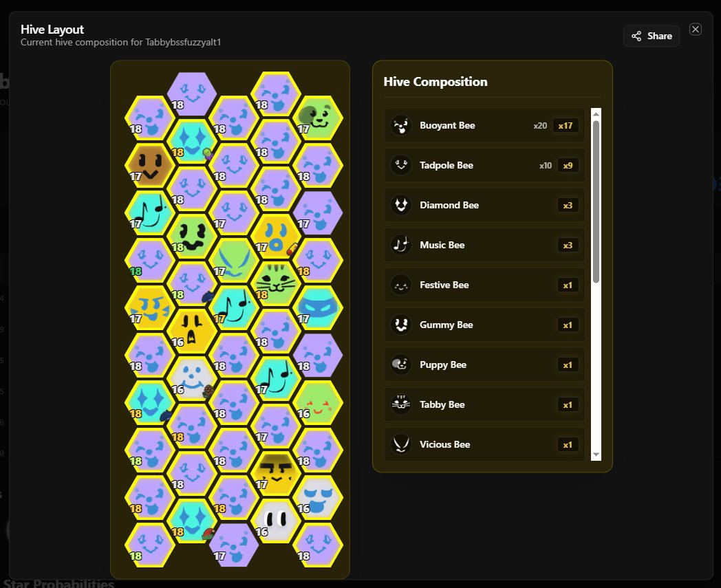
Task: Click the "Music Bee" row label
Action: point(442,245)
